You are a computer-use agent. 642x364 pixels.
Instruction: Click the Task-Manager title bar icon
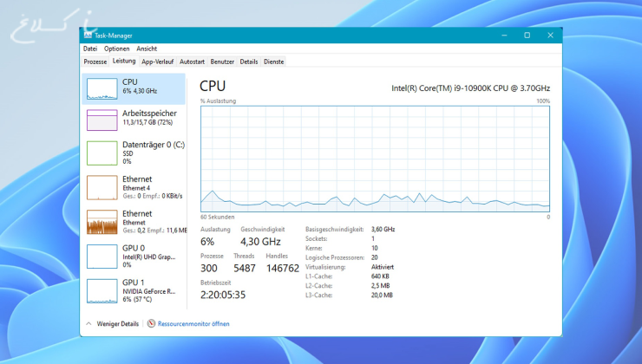(x=88, y=36)
